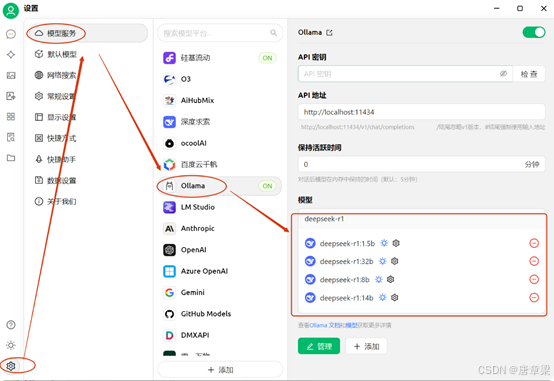Select the Azure OpenAI provider

[219, 271]
